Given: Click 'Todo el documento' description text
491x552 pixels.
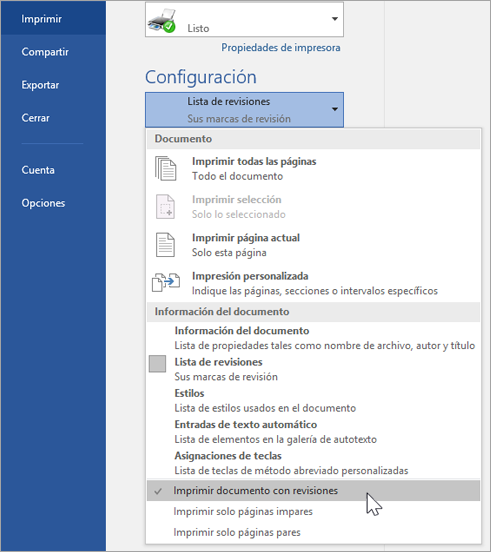Looking at the screenshot, I should point(237,176).
